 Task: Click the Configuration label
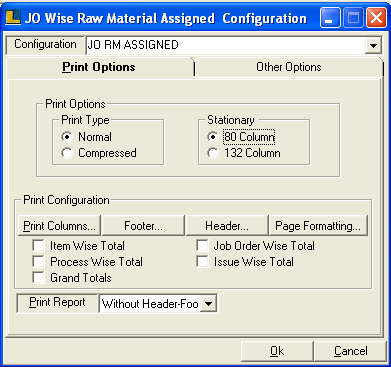(45, 45)
